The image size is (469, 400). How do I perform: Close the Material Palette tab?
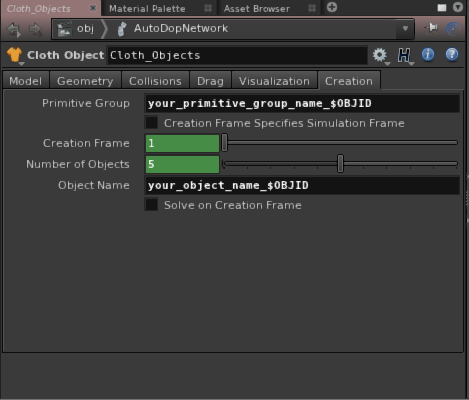click(x=208, y=8)
